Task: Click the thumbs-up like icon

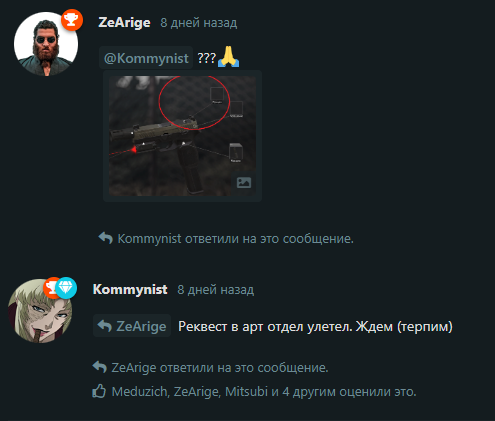Action: [99, 391]
